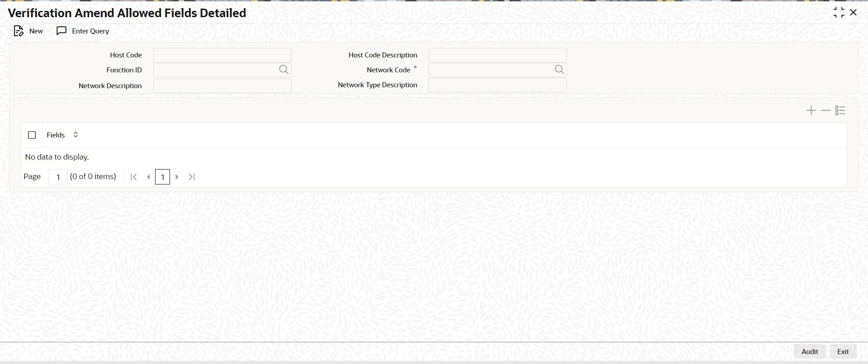Open the Function ID search lookup

coord(283,70)
